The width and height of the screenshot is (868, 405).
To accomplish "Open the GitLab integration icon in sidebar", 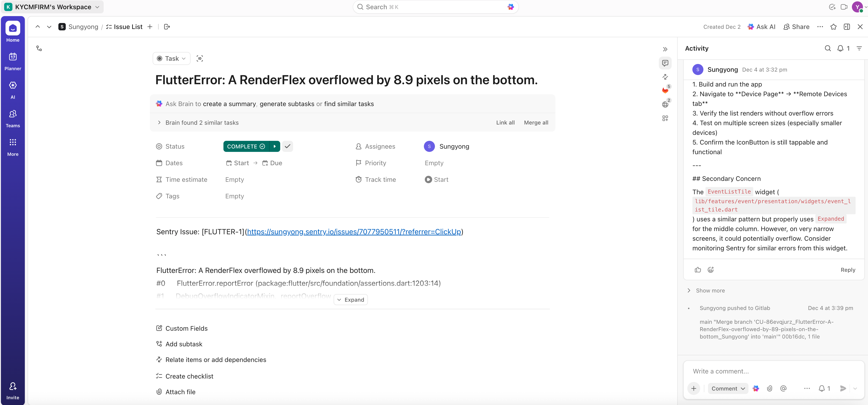I will [665, 90].
